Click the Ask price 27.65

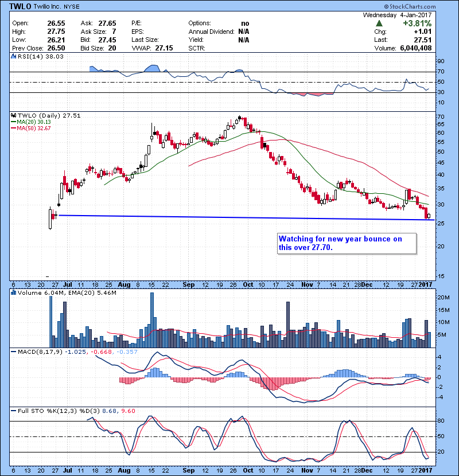click(107, 24)
